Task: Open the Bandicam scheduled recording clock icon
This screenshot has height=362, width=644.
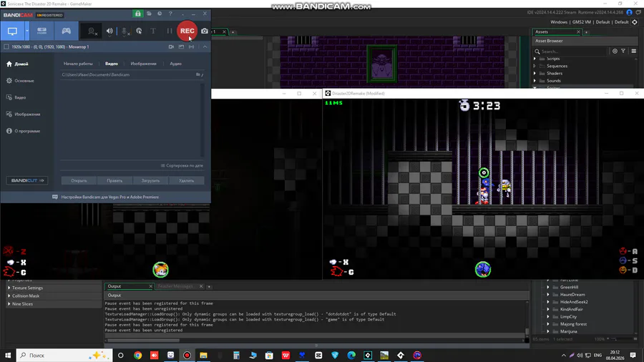Action: coord(160,14)
